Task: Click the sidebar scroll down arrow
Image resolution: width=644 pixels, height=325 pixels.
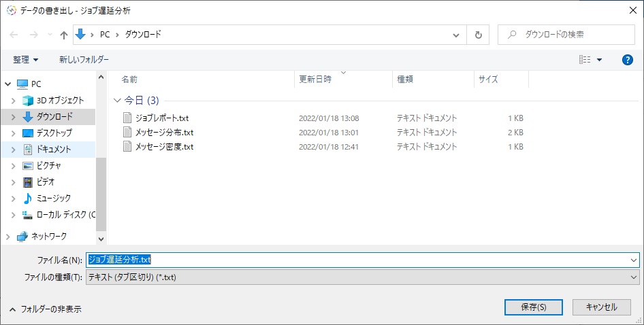Action: point(101,239)
